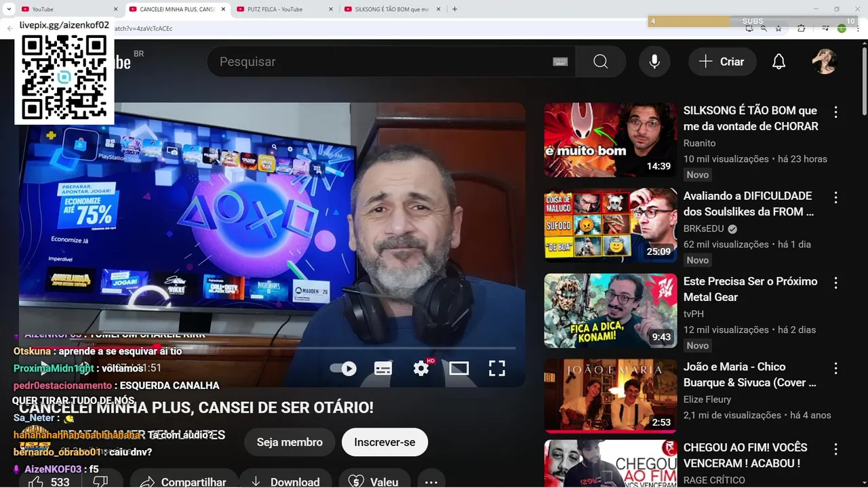Dislike the video
The width and height of the screenshot is (868, 488).
pos(100,482)
